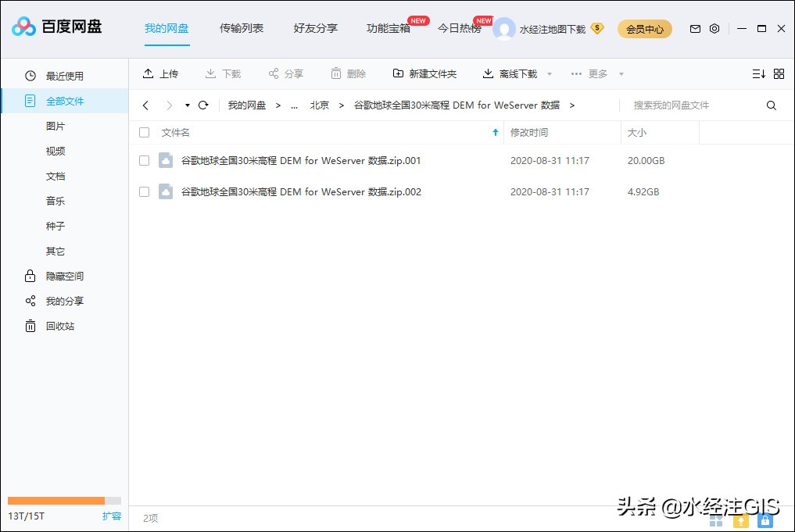Click the 20.00GB size value

click(x=646, y=161)
